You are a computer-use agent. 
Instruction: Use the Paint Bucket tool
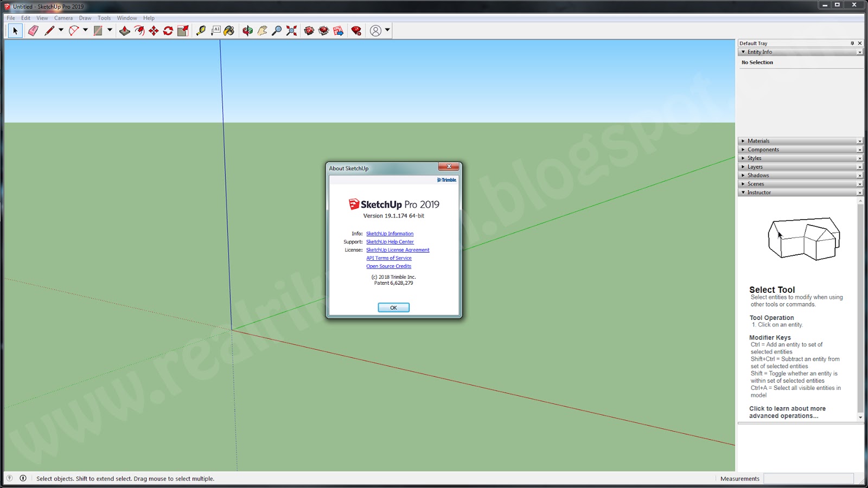[x=229, y=31]
